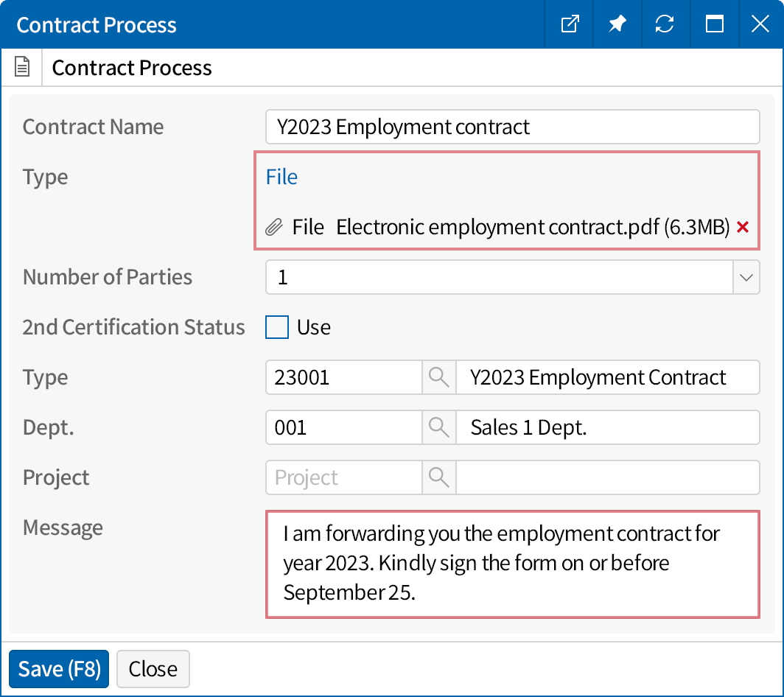Enable the 2nd Certification Status Use checkbox
The height and width of the screenshot is (697, 784).
pyautogui.click(x=277, y=327)
